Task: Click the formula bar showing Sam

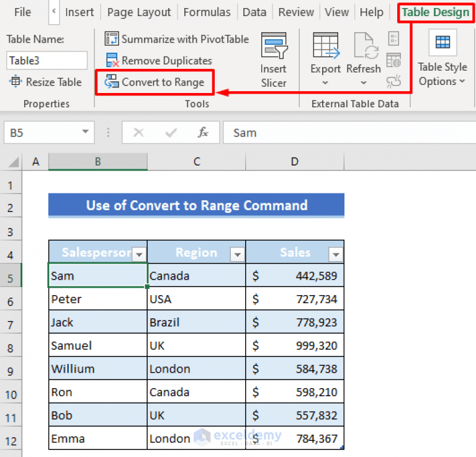Action: point(349,133)
